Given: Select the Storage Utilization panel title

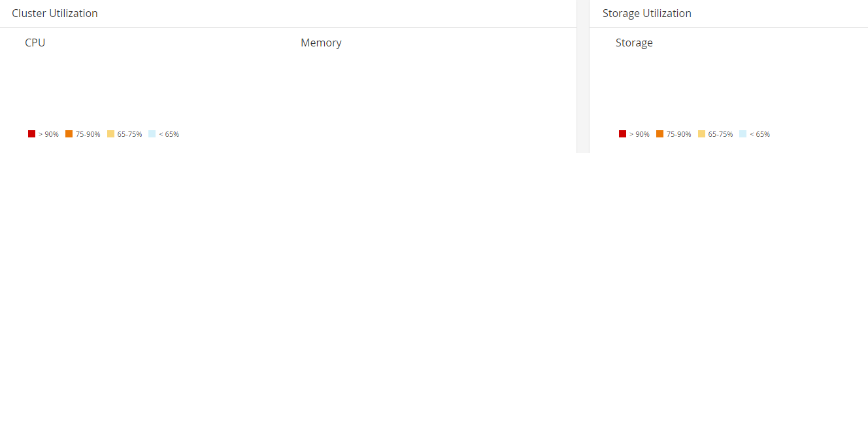Looking at the screenshot, I should coord(646,13).
